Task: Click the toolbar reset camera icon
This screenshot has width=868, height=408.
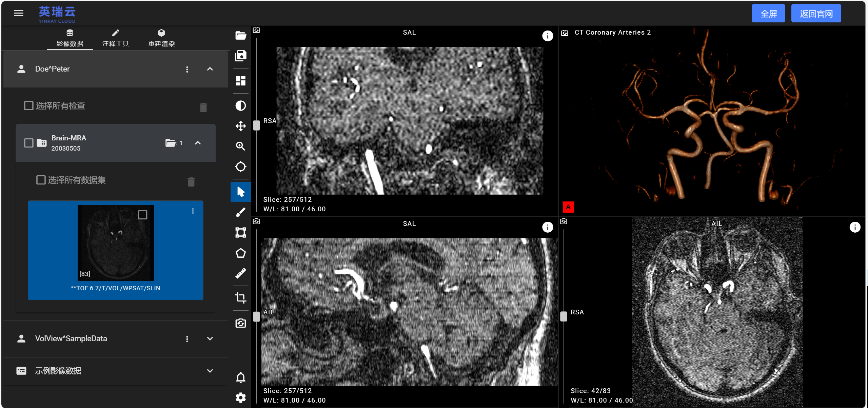Action: 241,323
